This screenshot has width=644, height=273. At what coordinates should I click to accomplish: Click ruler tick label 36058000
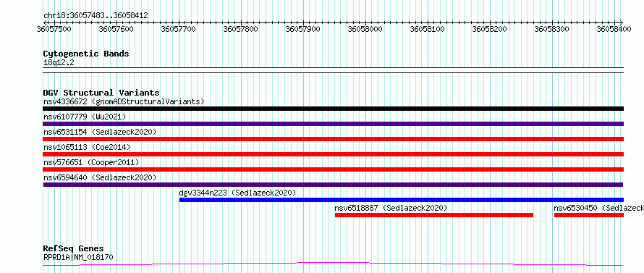[365, 29]
